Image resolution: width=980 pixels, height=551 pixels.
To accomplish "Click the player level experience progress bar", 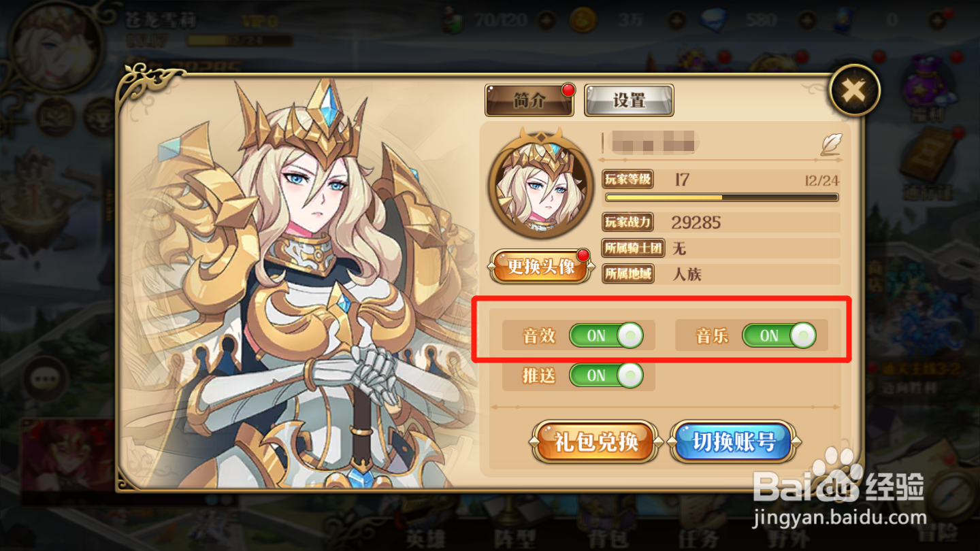I will pyautogui.click(x=722, y=198).
